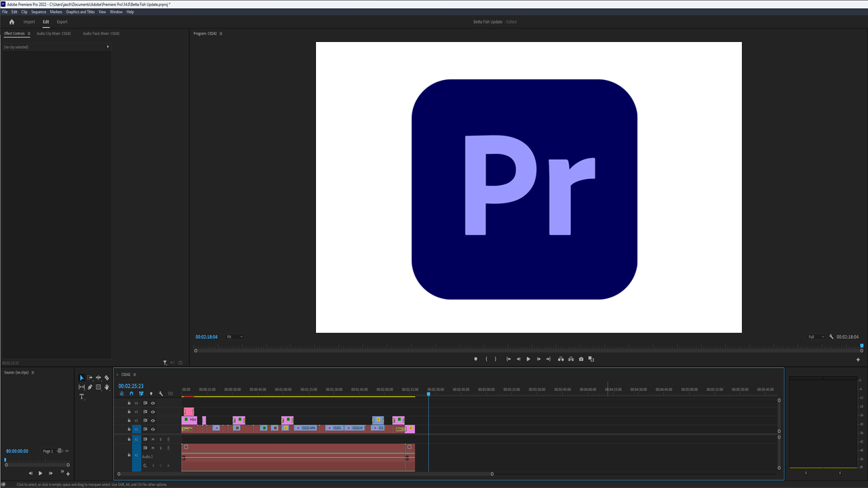This screenshot has width=868, height=488.
Task: Export a frame with the camera icon
Action: click(x=581, y=359)
